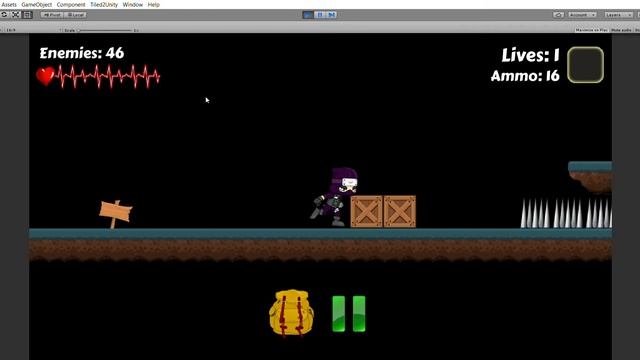Open the Layers dropdown

click(x=618, y=15)
